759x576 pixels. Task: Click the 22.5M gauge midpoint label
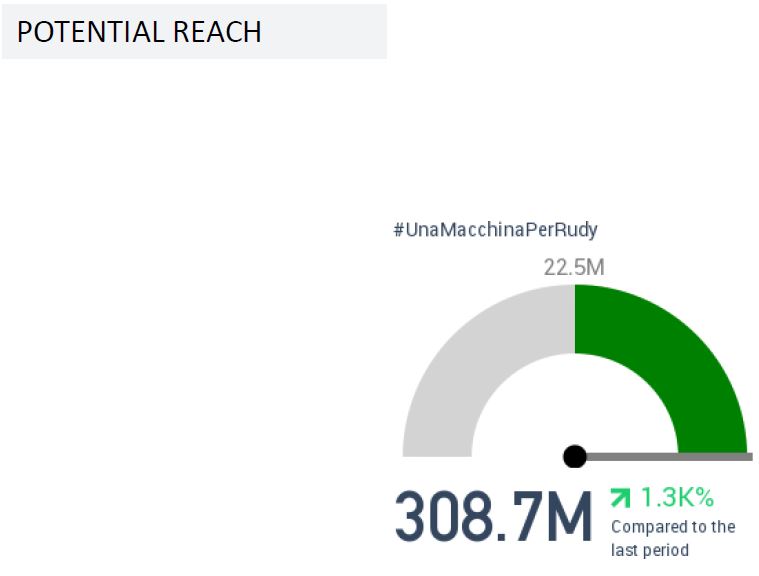point(574,267)
